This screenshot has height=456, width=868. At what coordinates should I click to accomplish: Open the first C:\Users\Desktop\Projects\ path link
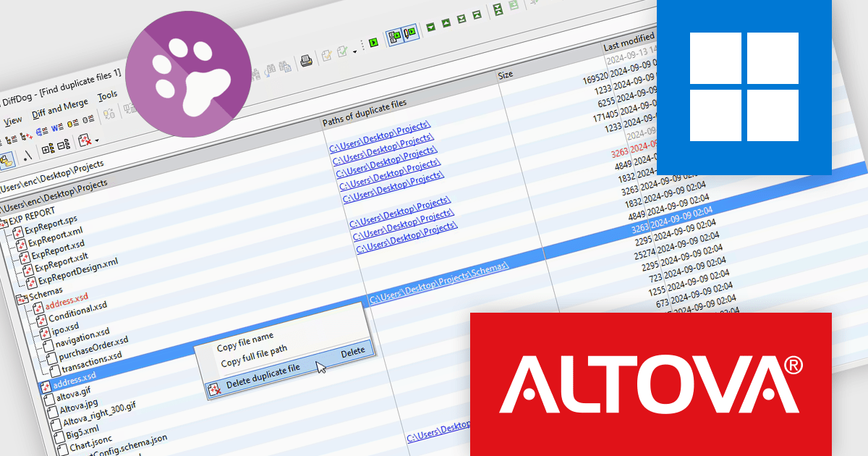(x=380, y=138)
